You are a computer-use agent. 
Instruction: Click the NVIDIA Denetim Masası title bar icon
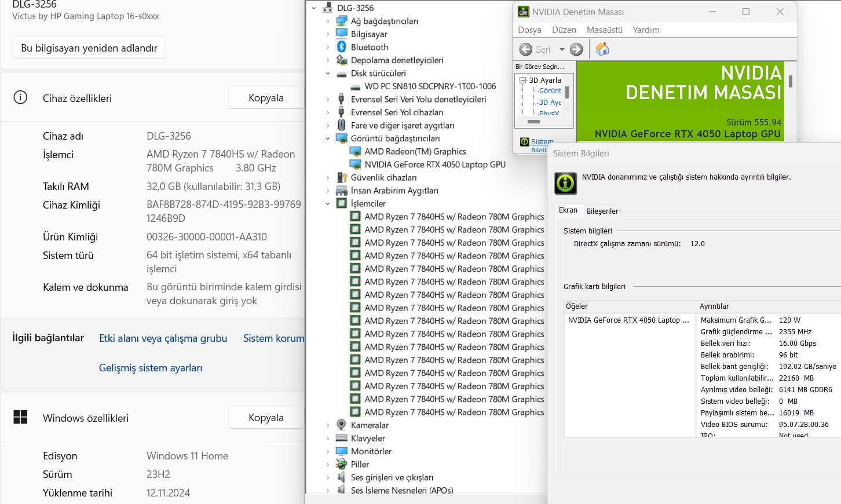pyautogui.click(x=524, y=12)
